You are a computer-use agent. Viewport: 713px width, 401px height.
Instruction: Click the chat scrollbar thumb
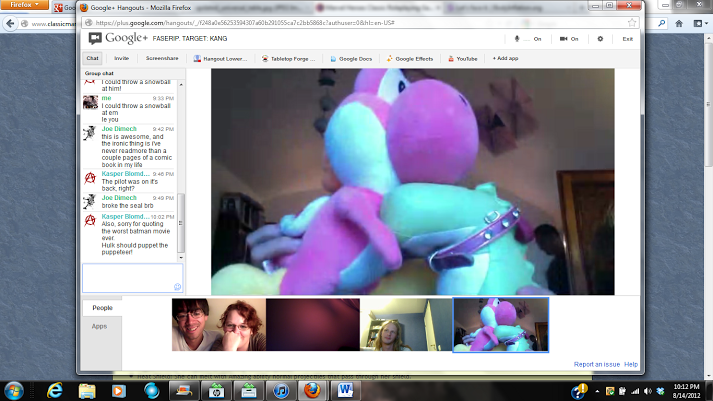(x=181, y=223)
